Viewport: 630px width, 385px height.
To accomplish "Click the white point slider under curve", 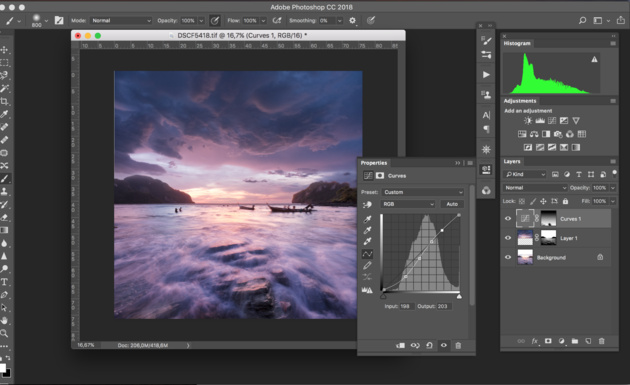I will coord(459,296).
